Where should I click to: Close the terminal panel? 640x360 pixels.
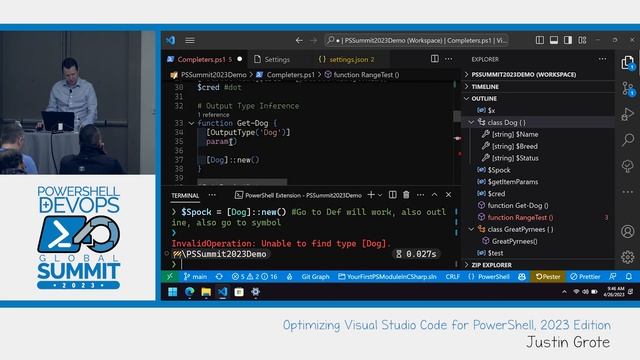[x=448, y=195]
